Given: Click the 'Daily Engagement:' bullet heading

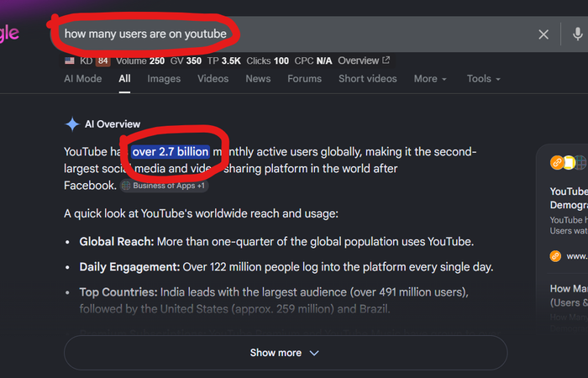Looking at the screenshot, I should click(129, 267).
